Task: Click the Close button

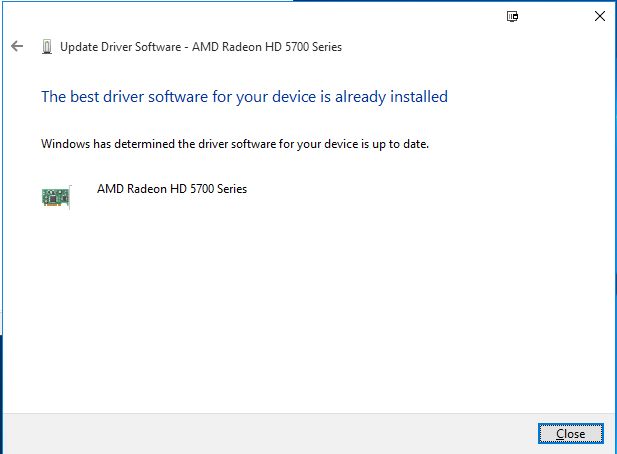Action: 571,434
